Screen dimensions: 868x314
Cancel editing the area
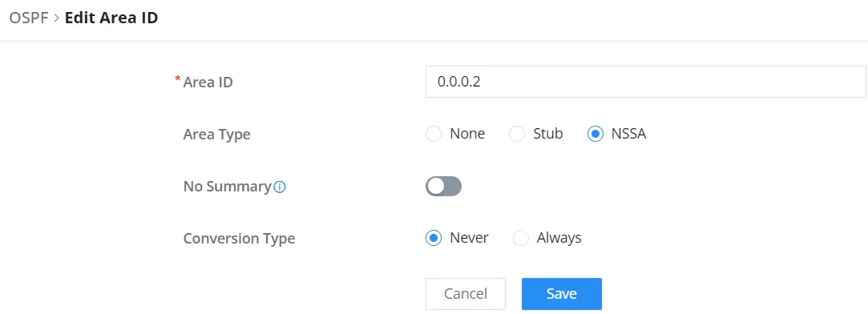pos(466,293)
